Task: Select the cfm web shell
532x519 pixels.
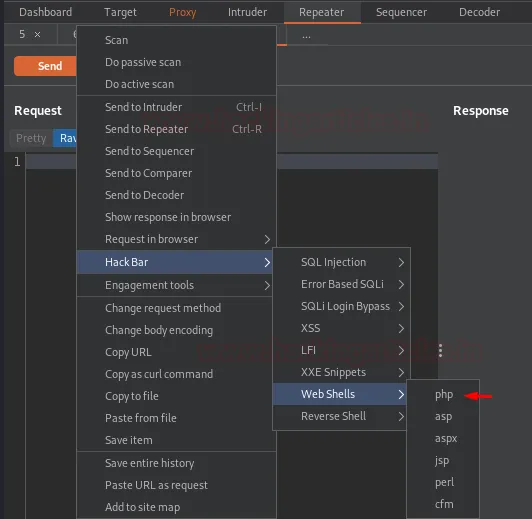Action: tap(443, 504)
